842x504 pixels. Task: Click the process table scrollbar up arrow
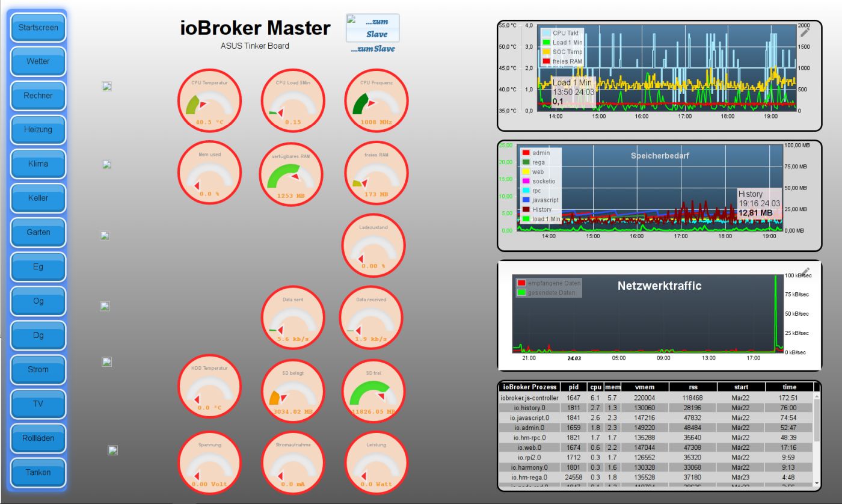(x=817, y=396)
